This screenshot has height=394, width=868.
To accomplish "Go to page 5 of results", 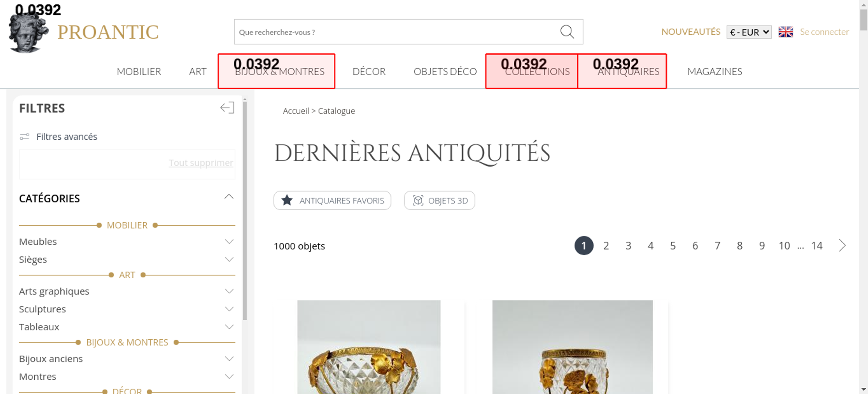I will [x=673, y=246].
